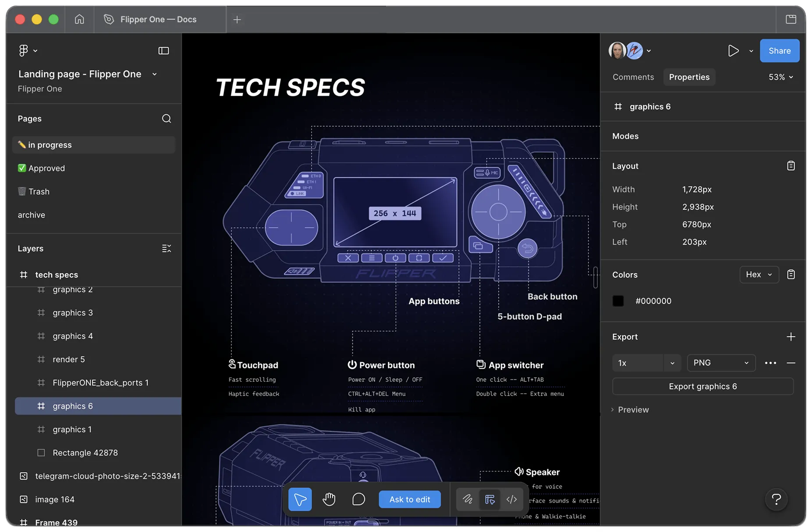Switch to the Properties tab

point(689,77)
